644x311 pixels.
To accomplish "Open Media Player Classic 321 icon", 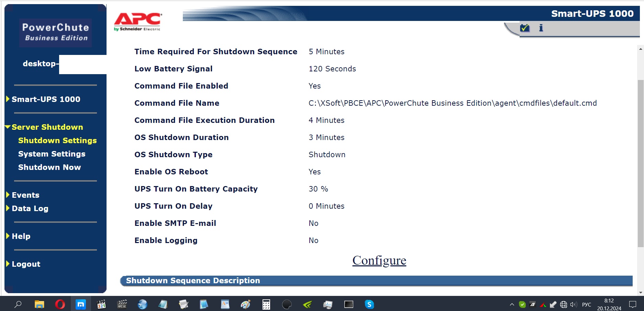I will (x=101, y=304).
